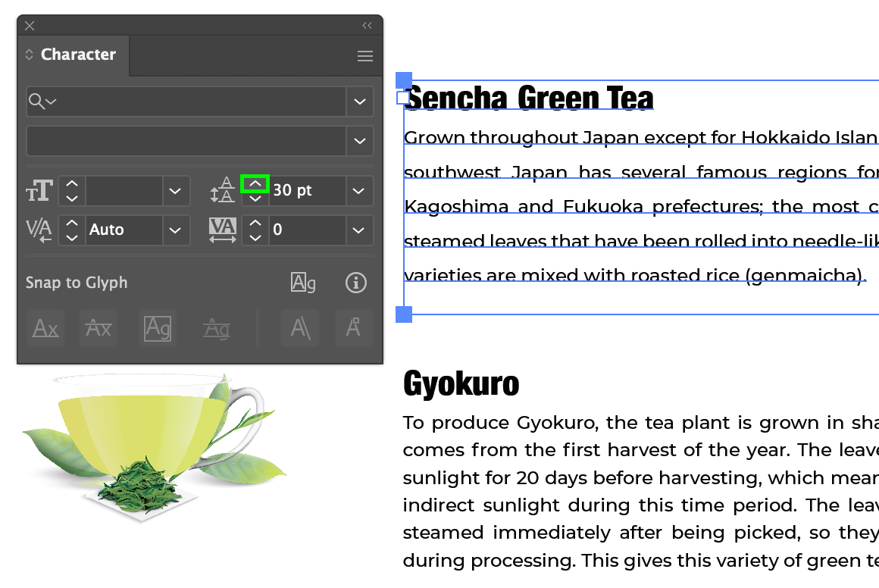Open the font family dropdown arrow
This screenshot has width=879, height=588.
point(359,101)
